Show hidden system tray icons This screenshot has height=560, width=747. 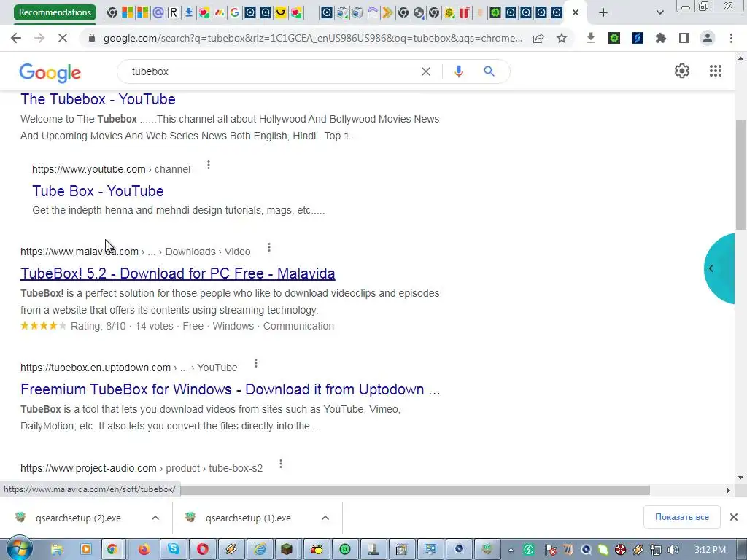click(x=511, y=550)
